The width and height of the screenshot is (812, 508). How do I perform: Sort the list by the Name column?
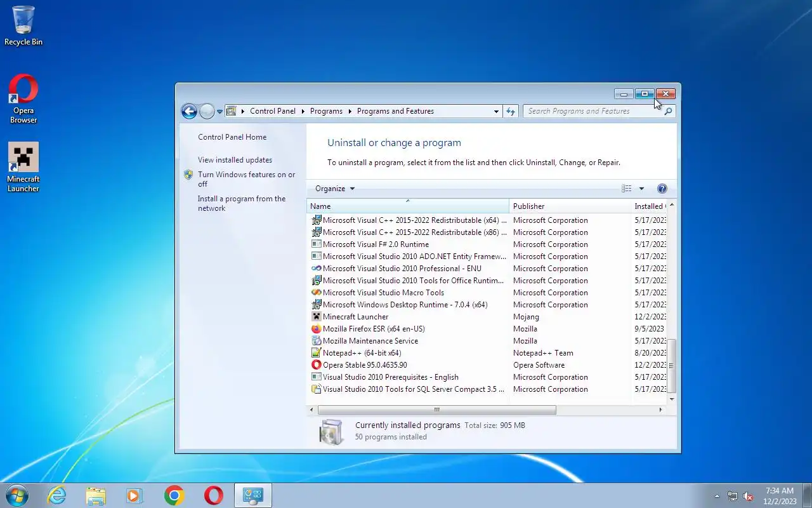[x=408, y=206]
